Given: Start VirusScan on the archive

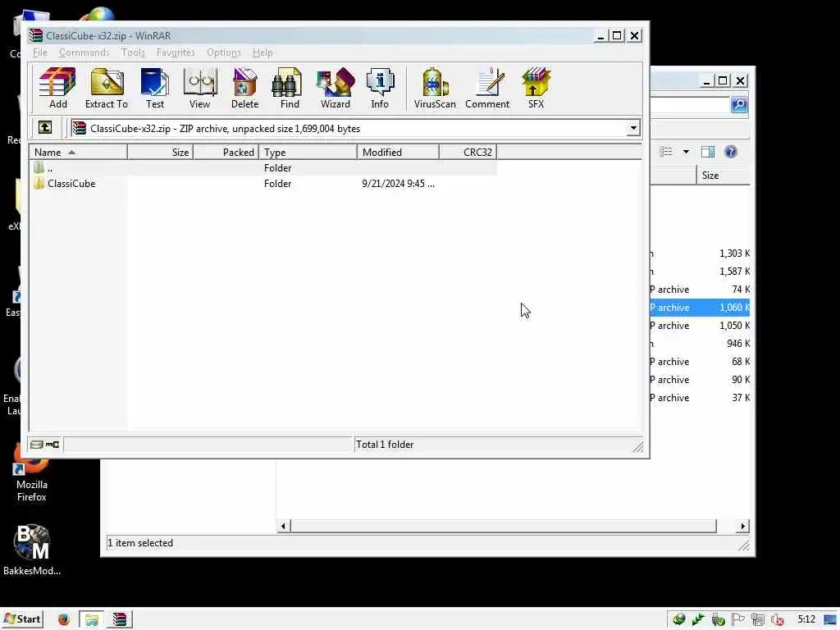Looking at the screenshot, I should [435, 89].
